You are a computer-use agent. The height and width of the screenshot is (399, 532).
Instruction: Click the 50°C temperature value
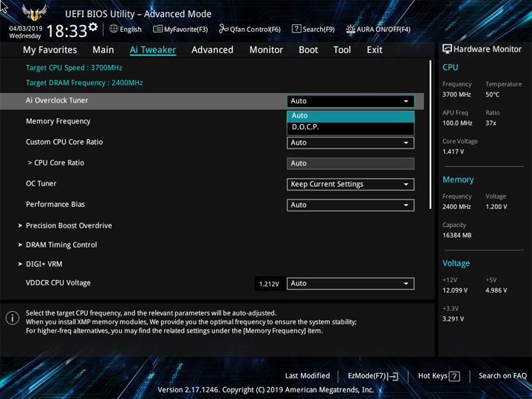pyautogui.click(x=492, y=95)
